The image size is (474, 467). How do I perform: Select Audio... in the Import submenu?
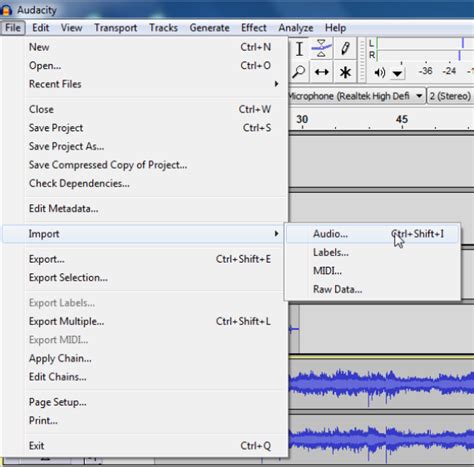click(x=373, y=234)
